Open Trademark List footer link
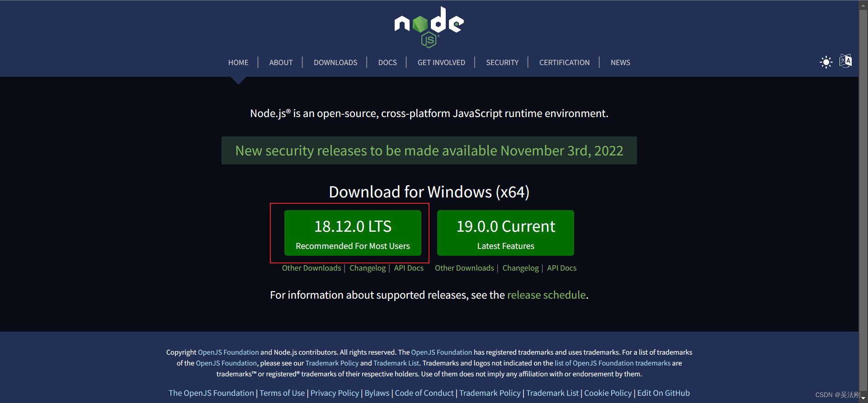868x403 pixels. point(552,393)
